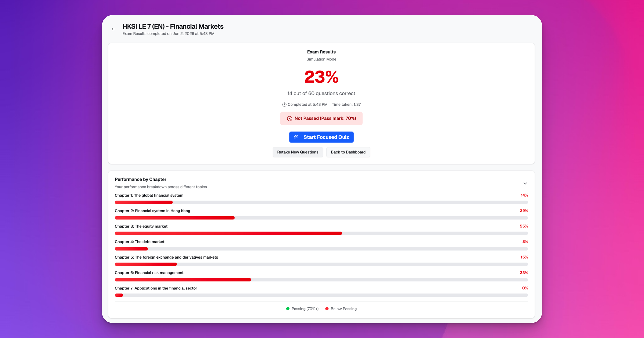
Task: Click the 55% value for Chapter 3
Action: tap(524, 226)
